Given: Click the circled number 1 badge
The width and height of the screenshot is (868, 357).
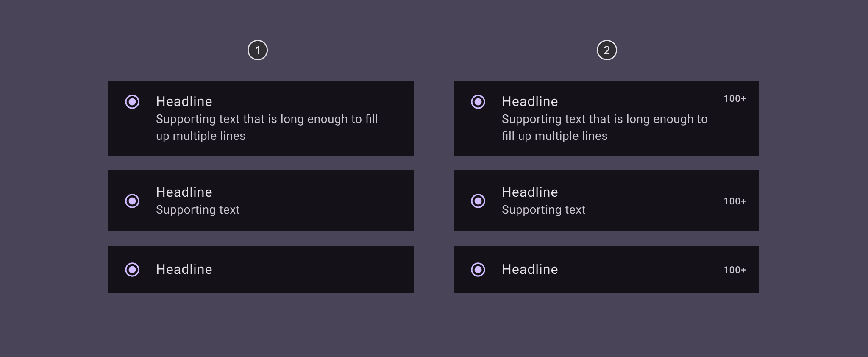Looking at the screenshot, I should click(x=258, y=50).
